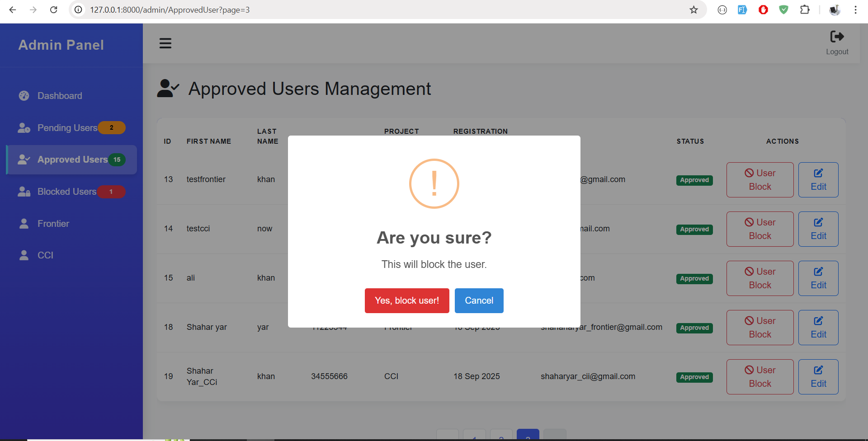
Task: Confirm with Yes, block user! button
Action: point(406,300)
